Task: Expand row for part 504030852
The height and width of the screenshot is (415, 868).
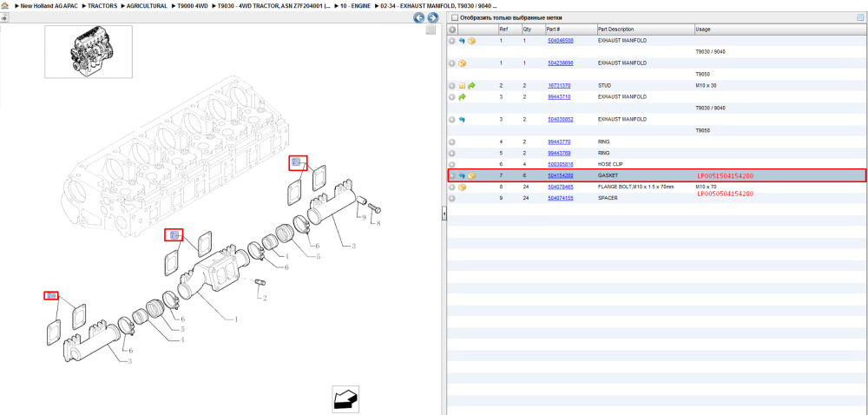Action: tap(452, 120)
